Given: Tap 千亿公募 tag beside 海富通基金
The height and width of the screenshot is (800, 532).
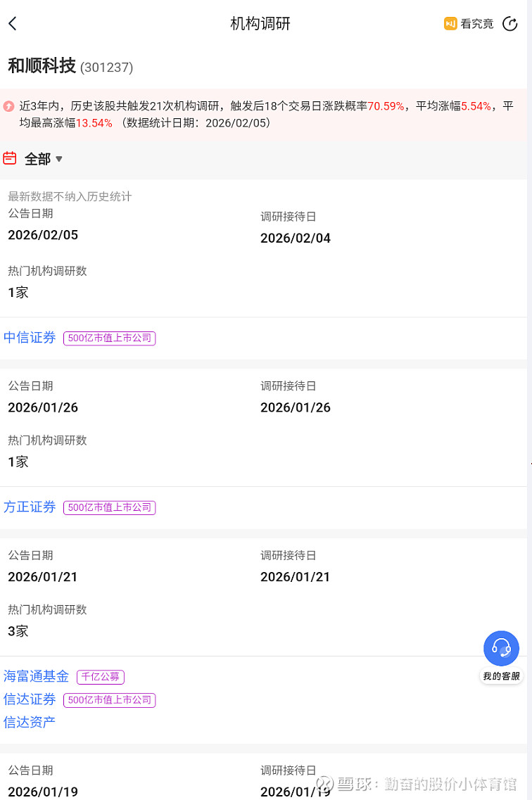Looking at the screenshot, I should (x=101, y=677).
